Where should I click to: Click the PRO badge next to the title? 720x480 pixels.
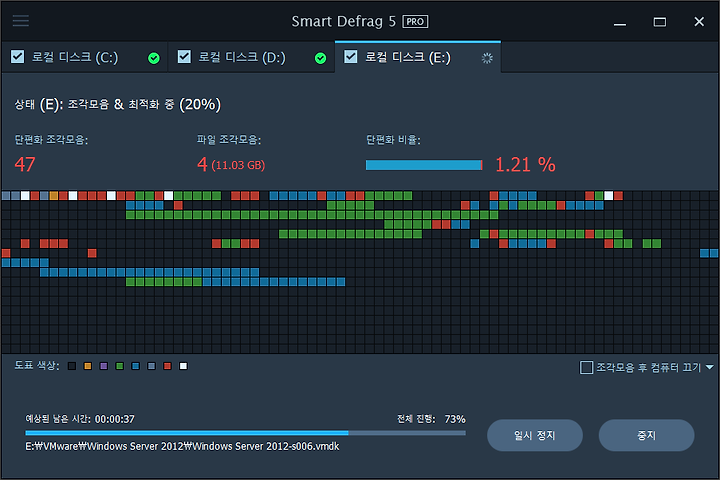[x=415, y=22]
